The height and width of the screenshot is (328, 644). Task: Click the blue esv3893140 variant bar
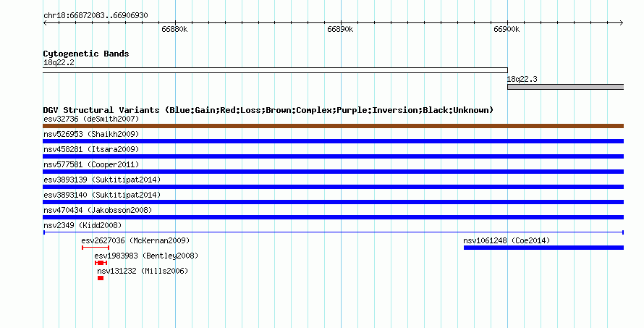[333, 202]
